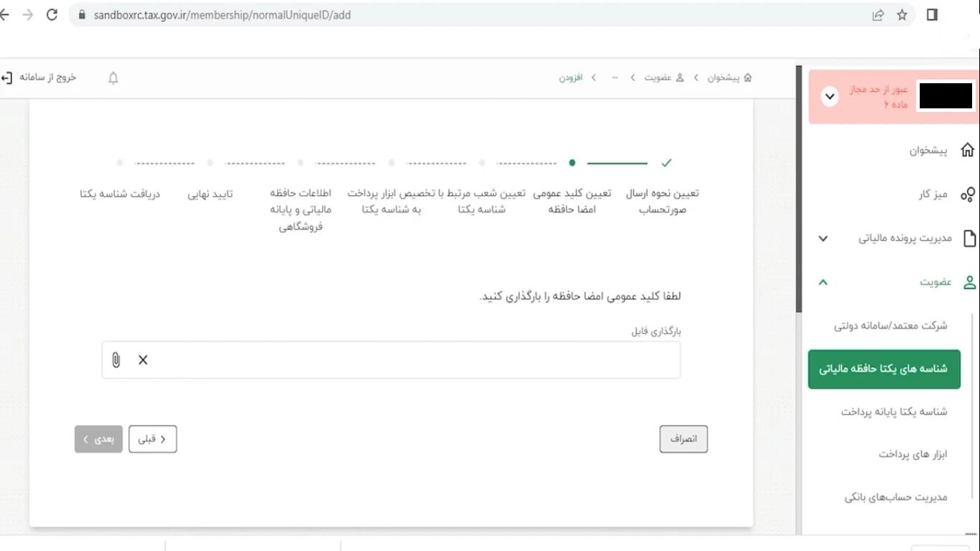This screenshot has width=980, height=551.
Task: Click the paperclip icon to attach a file
Action: point(116,359)
